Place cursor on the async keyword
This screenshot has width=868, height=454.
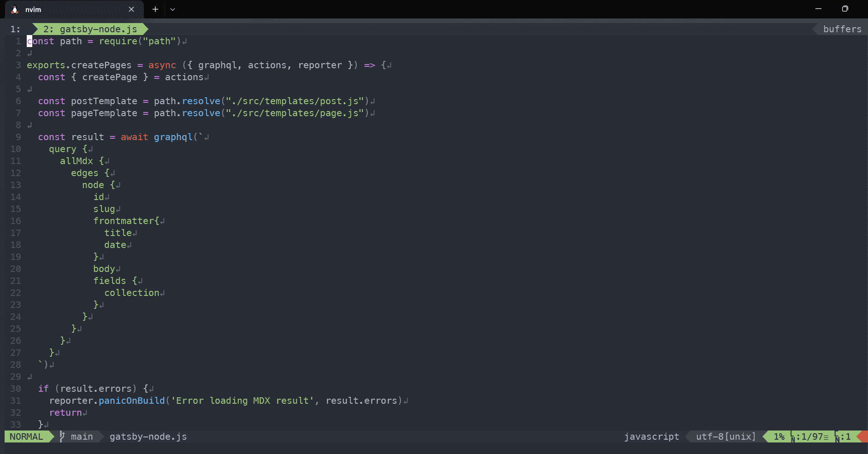[x=162, y=65]
